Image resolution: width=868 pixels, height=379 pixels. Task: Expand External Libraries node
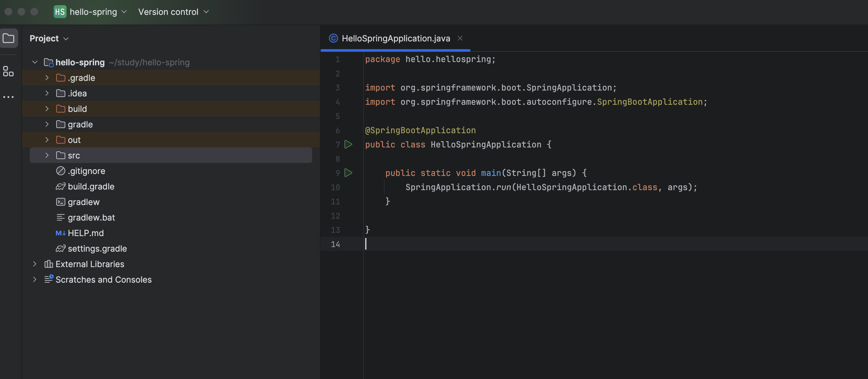pos(35,264)
